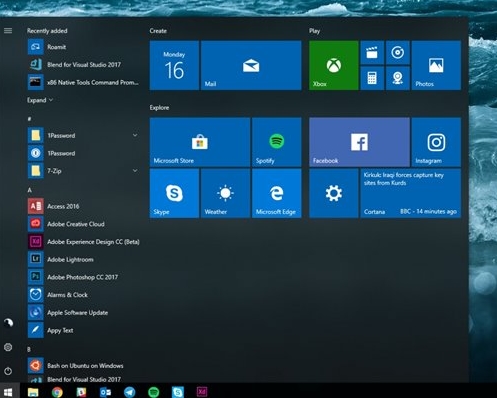Click the # letter group header
The image size is (497, 398).
(29, 119)
